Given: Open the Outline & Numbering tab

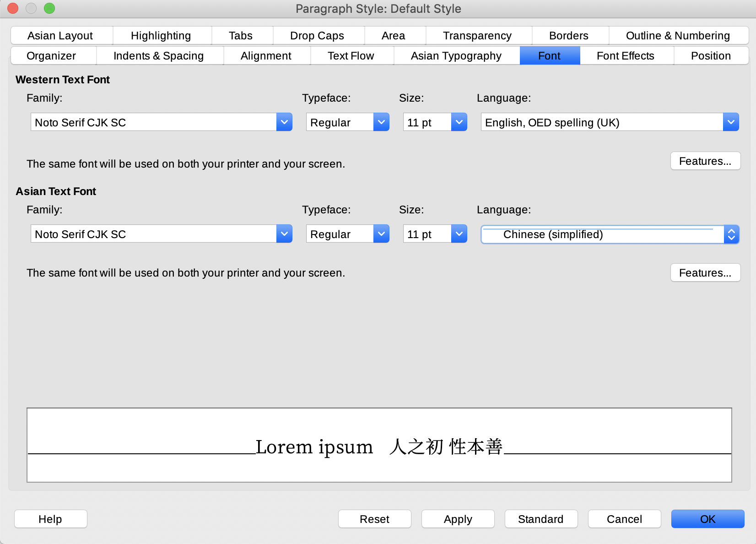Looking at the screenshot, I should point(678,36).
